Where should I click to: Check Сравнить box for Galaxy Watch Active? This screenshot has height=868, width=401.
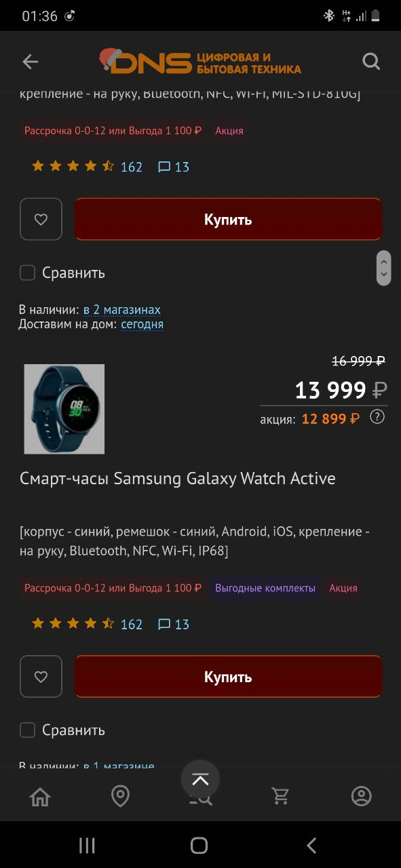pos(27,730)
